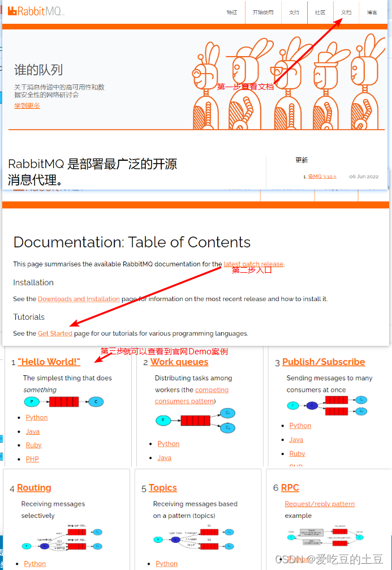Open the Publish/Subscribe tutorial
The height and width of the screenshot is (570, 392).
(324, 362)
